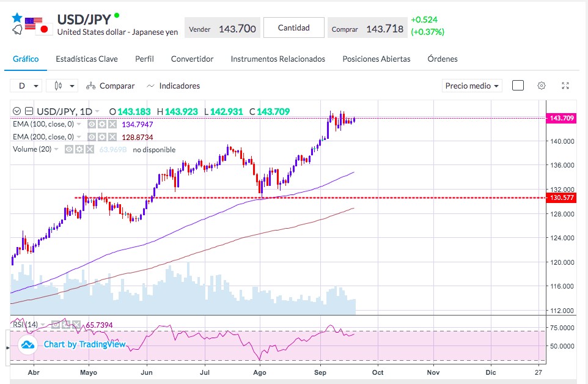Click the EMA 100 value 134.7947

coord(138,125)
